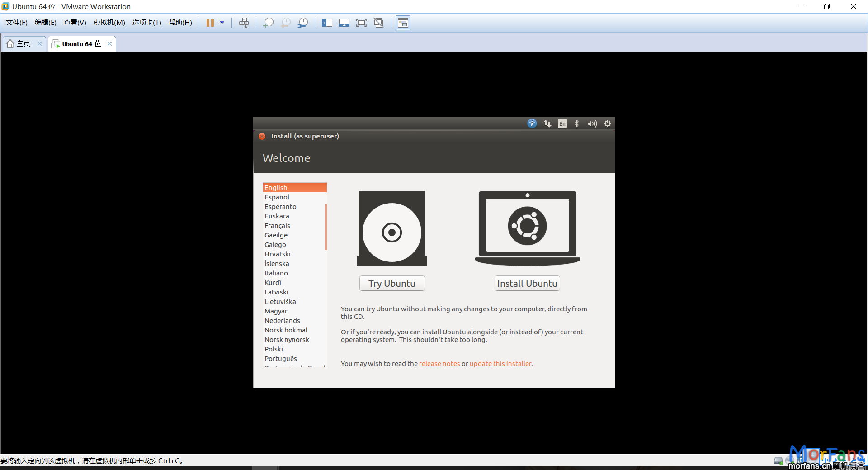Click the pause virtual machine icon
Viewport: 868px width, 470px height.
pos(210,23)
